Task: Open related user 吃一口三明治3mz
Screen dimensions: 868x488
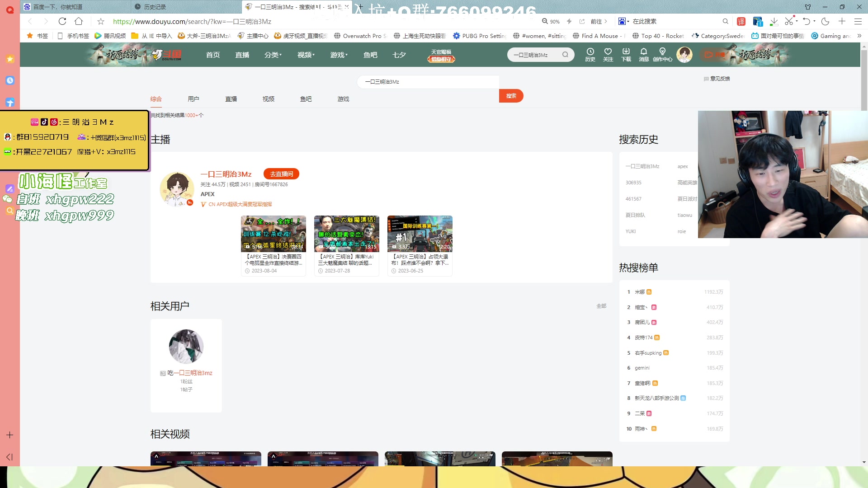Action: 186,373
